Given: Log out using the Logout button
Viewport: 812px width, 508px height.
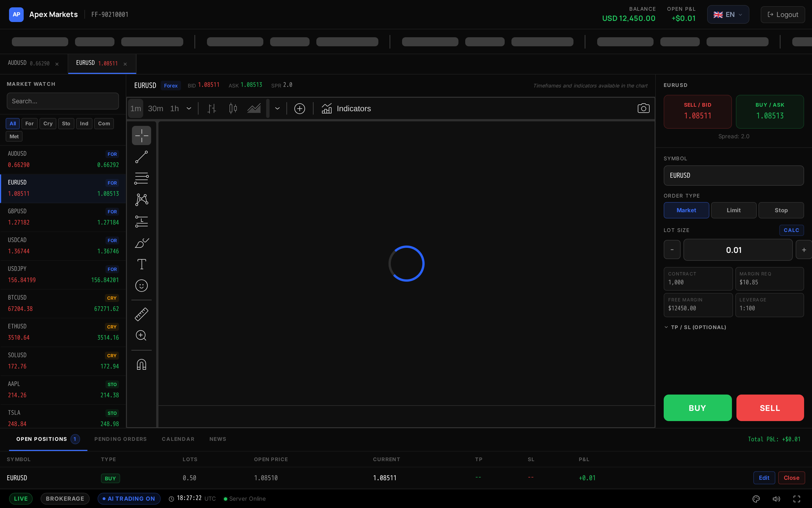Looking at the screenshot, I should (782, 14).
